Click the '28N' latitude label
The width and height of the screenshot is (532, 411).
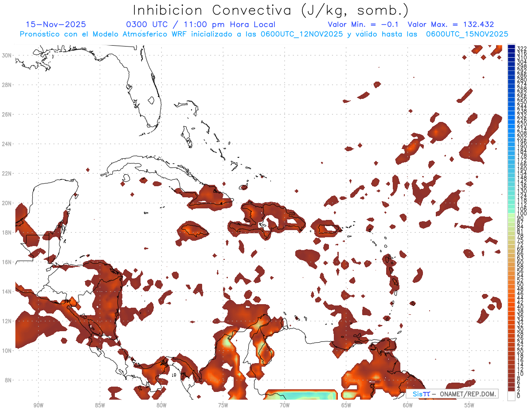click(x=7, y=85)
